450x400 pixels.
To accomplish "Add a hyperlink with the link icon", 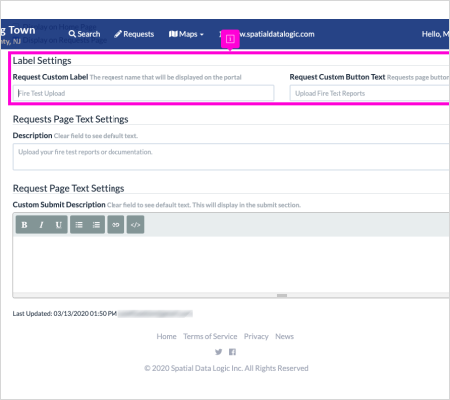I will pyautogui.click(x=116, y=225).
